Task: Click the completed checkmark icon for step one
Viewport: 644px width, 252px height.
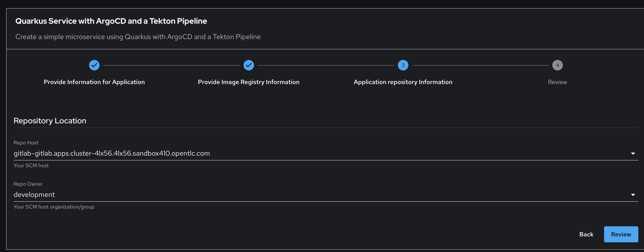Action: click(x=94, y=65)
